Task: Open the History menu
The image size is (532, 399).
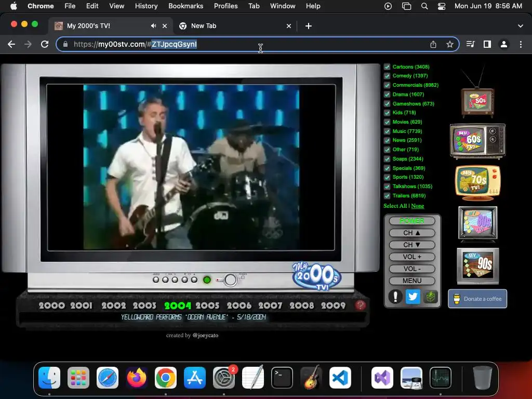Action: click(x=146, y=6)
